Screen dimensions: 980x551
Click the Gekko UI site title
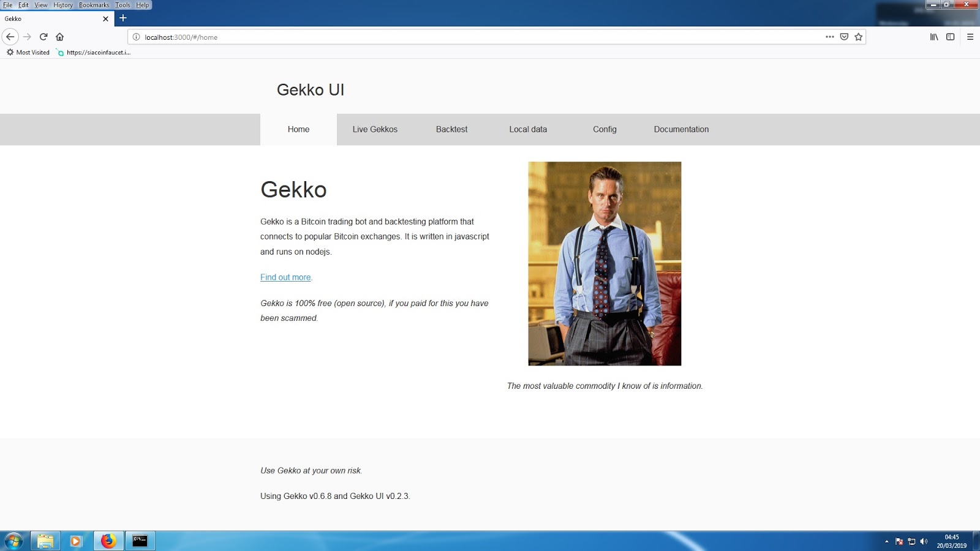tap(311, 90)
